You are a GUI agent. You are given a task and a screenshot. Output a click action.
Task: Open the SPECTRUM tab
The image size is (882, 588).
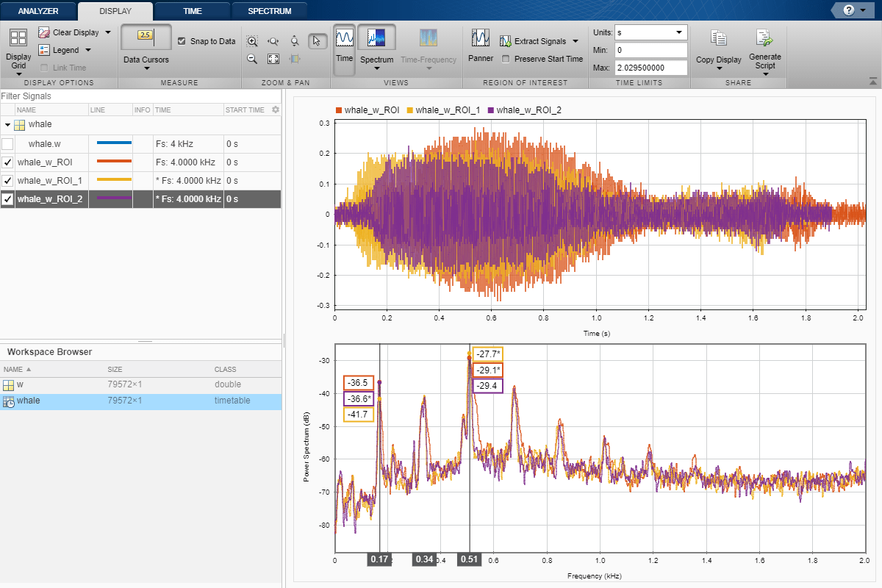[269, 11]
